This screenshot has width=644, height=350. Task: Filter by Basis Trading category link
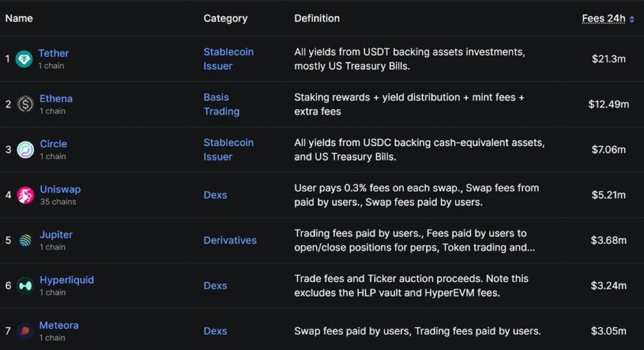coord(221,105)
